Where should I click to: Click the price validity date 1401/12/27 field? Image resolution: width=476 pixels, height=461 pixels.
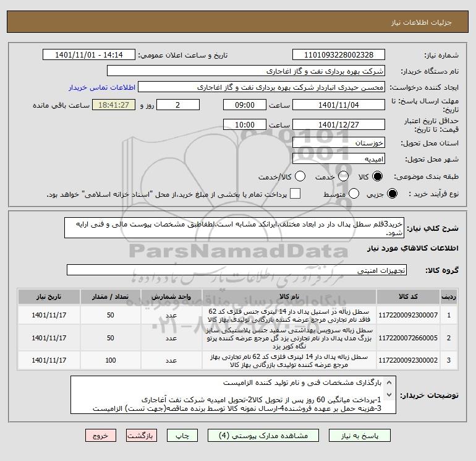click(x=339, y=124)
